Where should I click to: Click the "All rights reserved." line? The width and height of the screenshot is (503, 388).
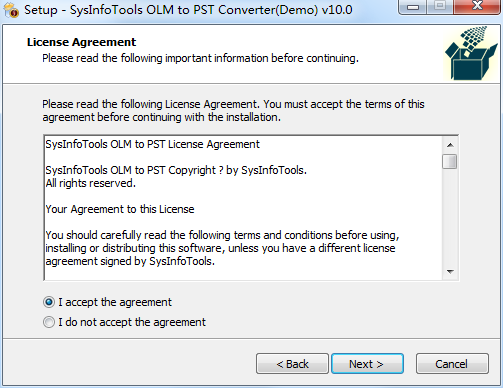click(x=91, y=183)
